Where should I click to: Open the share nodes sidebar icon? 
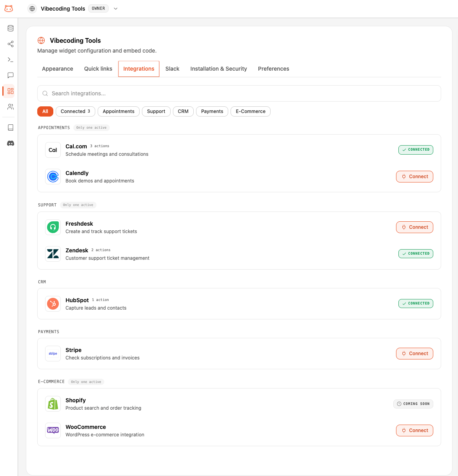[11, 44]
